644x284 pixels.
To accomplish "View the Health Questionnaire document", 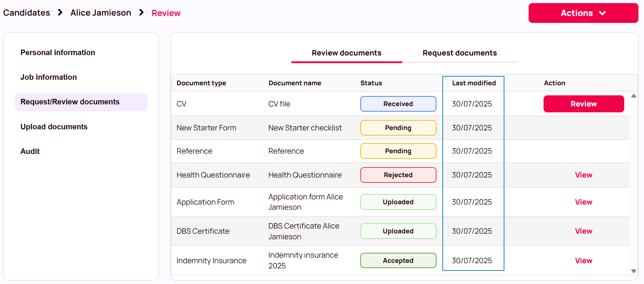I will 584,175.
